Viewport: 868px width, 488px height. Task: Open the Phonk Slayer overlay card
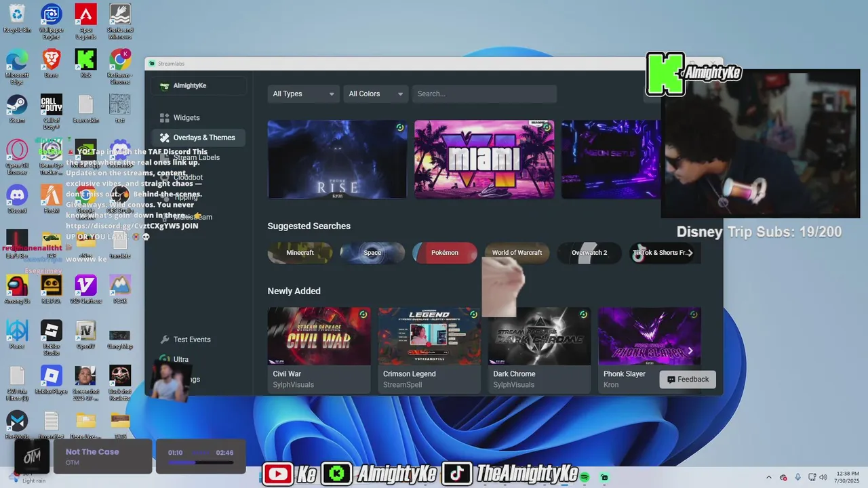coord(650,350)
